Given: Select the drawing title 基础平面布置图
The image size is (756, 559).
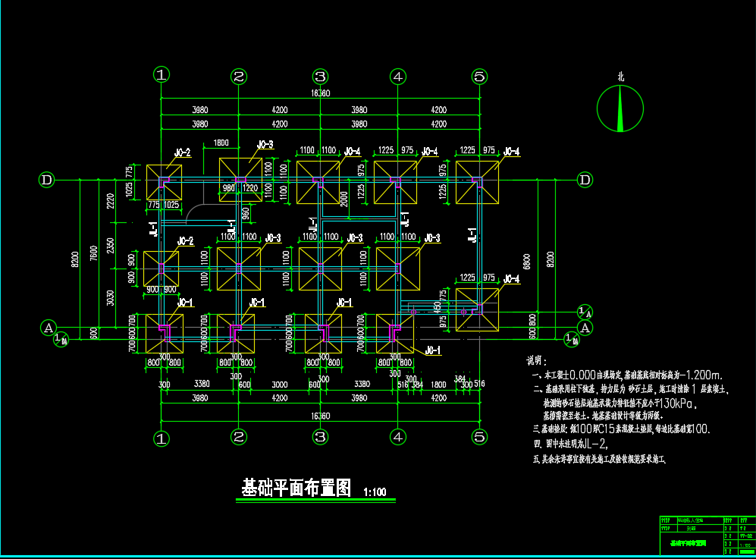Looking at the screenshot, I should coord(296,488).
